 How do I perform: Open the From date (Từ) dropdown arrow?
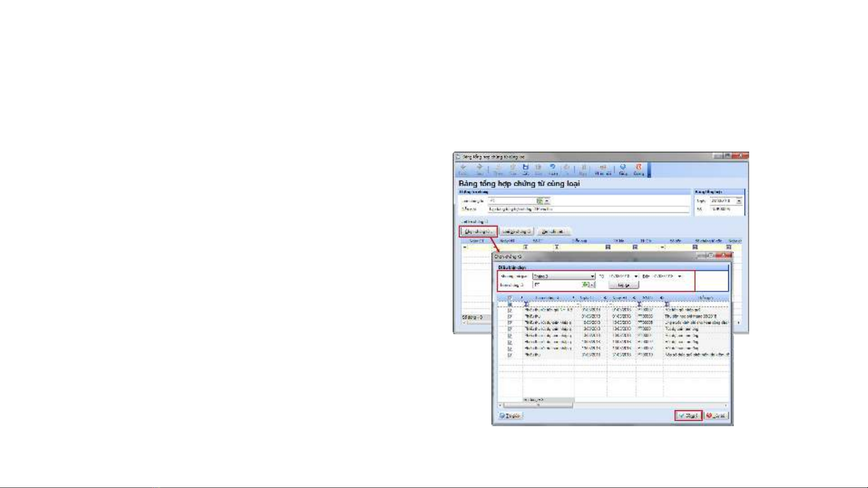pos(636,276)
